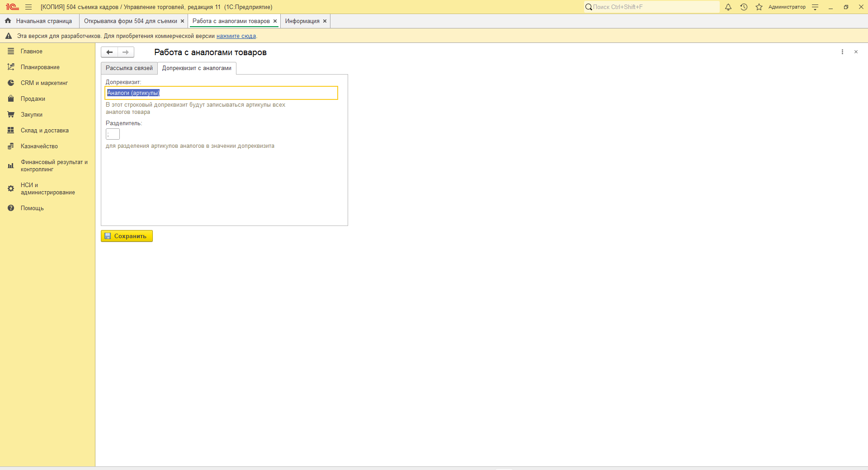Focus the Разделитель input field

point(113,134)
